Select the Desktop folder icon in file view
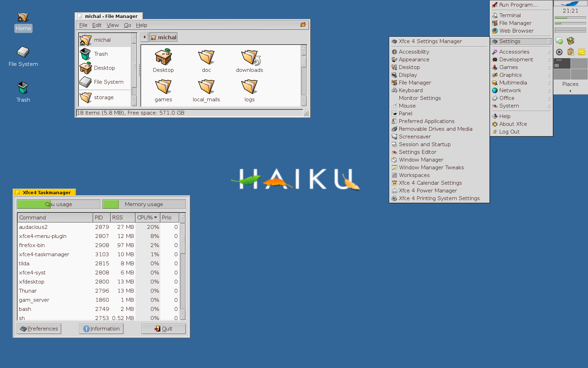The height and width of the screenshot is (368, 588). point(163,61)
